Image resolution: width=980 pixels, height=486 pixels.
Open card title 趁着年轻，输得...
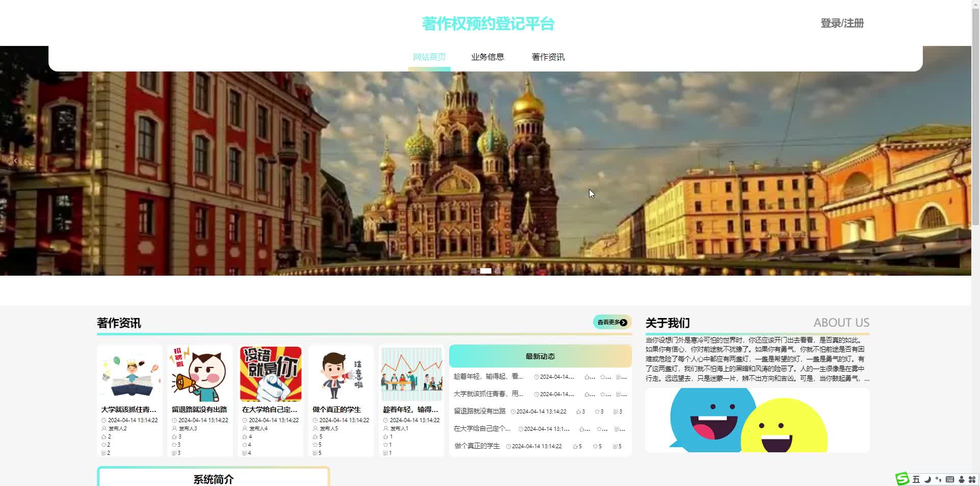point(410,409)
